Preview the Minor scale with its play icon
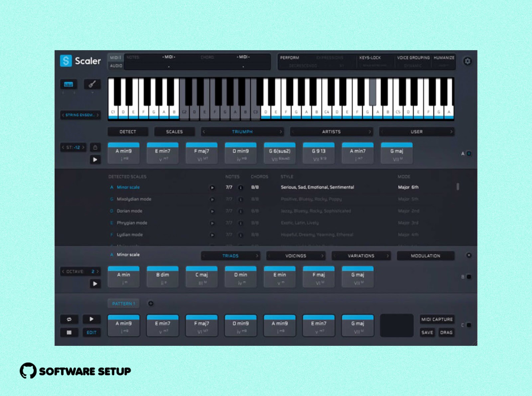Screen dimensions: 532x396 click(x=212, y=188)
